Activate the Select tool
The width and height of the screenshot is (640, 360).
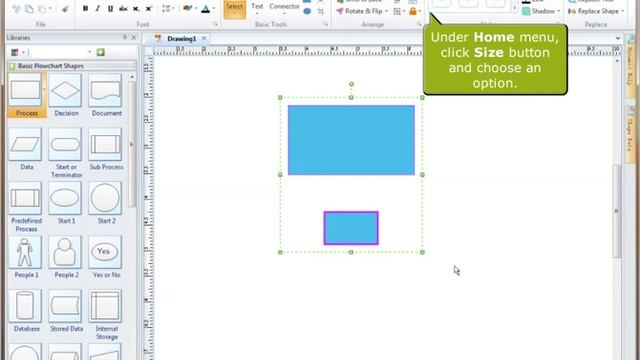point(235,9)
